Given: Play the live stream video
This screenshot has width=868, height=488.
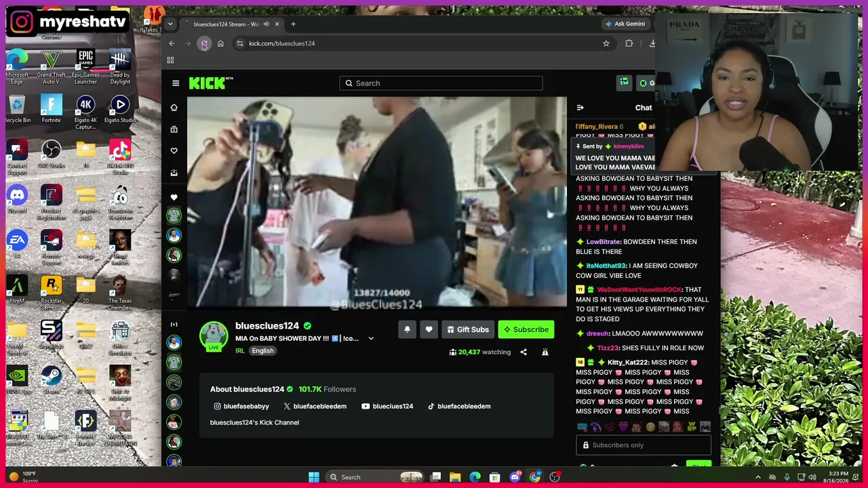Looking at the screenshot, I should pos(376,202).
